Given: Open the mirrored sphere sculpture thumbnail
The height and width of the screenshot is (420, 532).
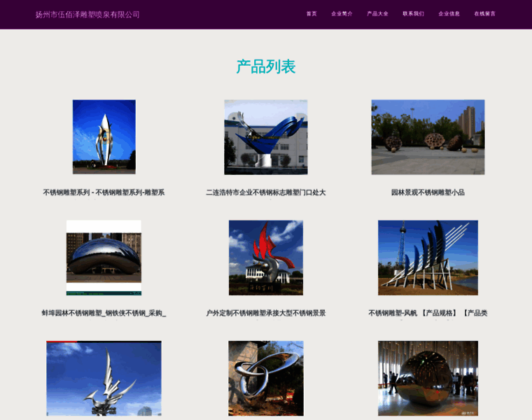Looking at the screenshot, I should 428,378.
